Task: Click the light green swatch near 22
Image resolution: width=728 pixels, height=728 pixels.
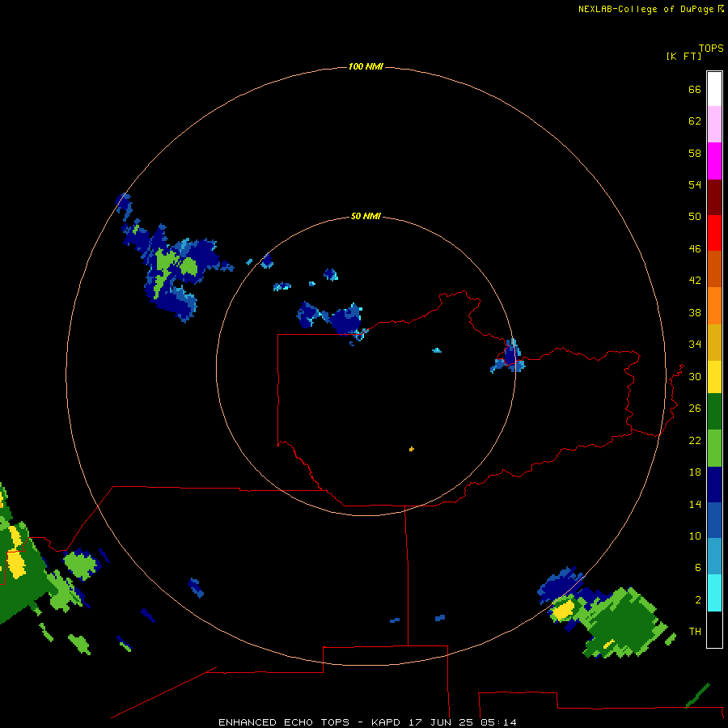Action: (x=714, y=448)
